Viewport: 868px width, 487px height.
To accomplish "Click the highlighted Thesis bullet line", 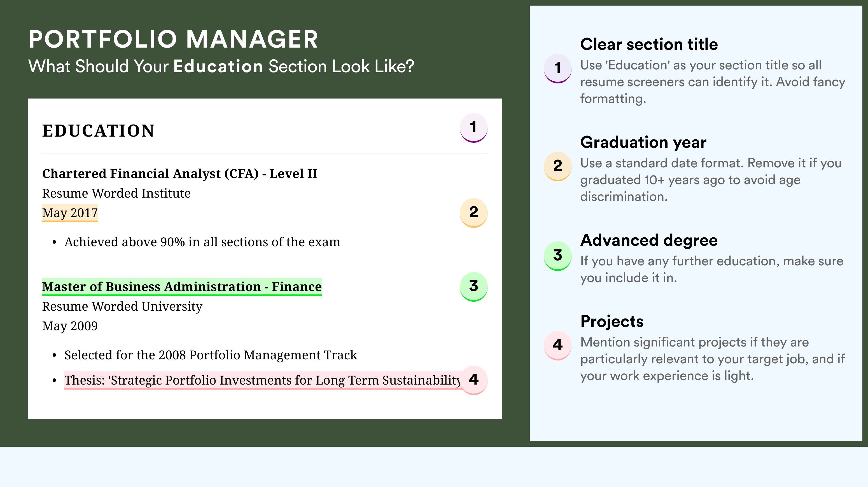I will tap(262, 380).
